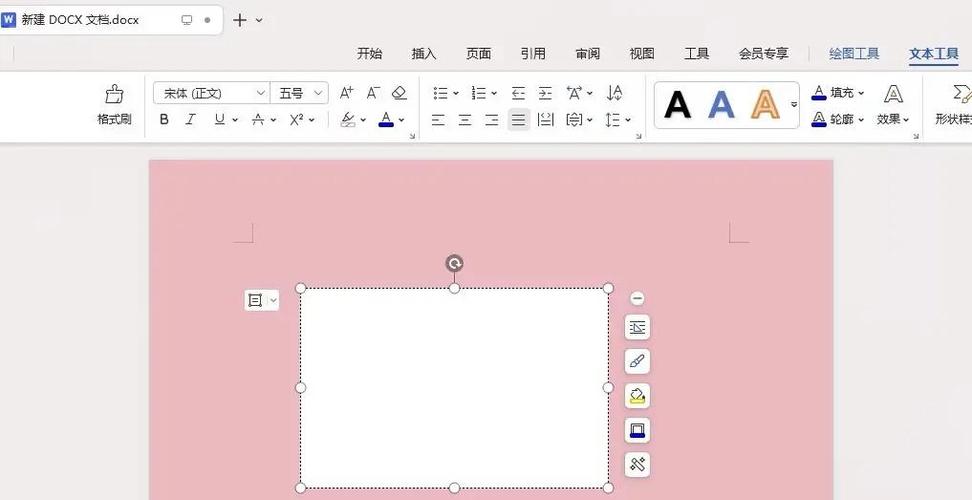This screenshot has height=500, width=972.
Task: Align text right
Action: (492, 120)
